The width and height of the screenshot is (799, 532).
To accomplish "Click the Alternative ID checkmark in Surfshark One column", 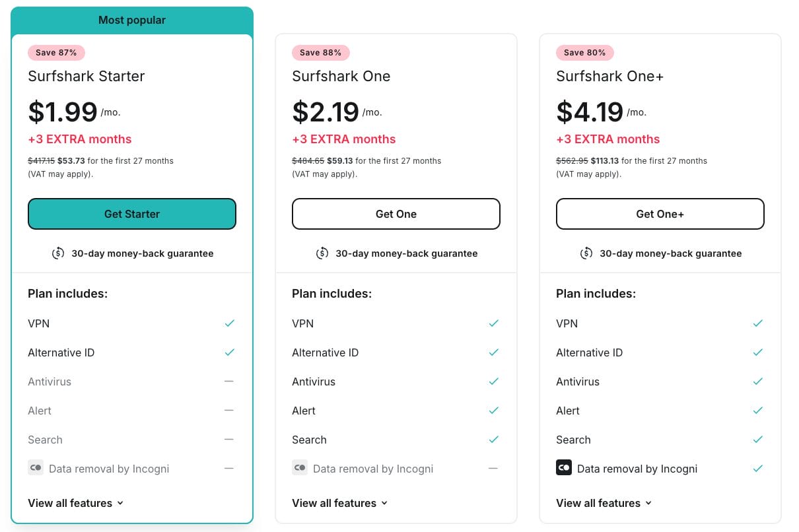I will coord(493,352).
